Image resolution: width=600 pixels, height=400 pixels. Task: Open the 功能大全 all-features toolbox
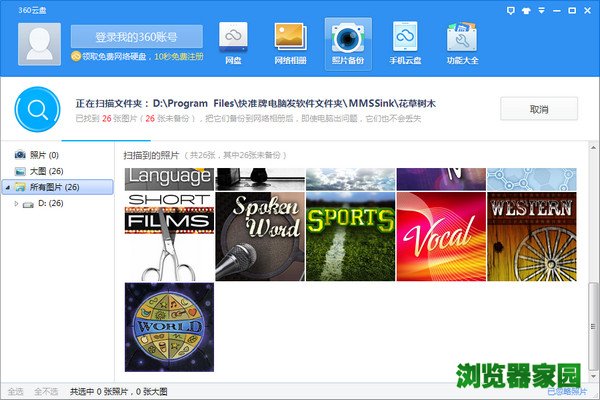point(462,42)
